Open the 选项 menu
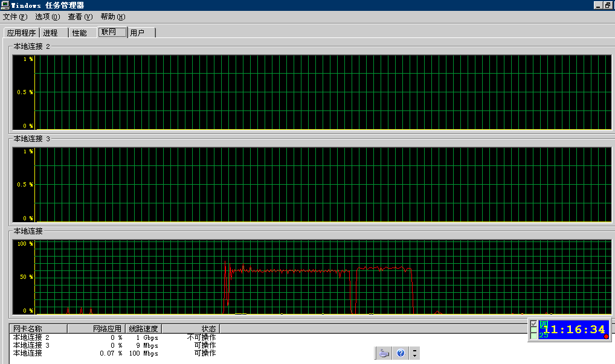The height and width of the screenshot is (364, 615). click(x=48, y=17)
